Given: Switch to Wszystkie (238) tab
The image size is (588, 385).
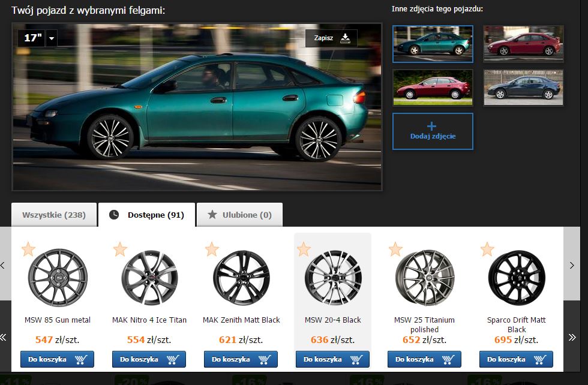Looking at the screenshot, I should 54,215.
